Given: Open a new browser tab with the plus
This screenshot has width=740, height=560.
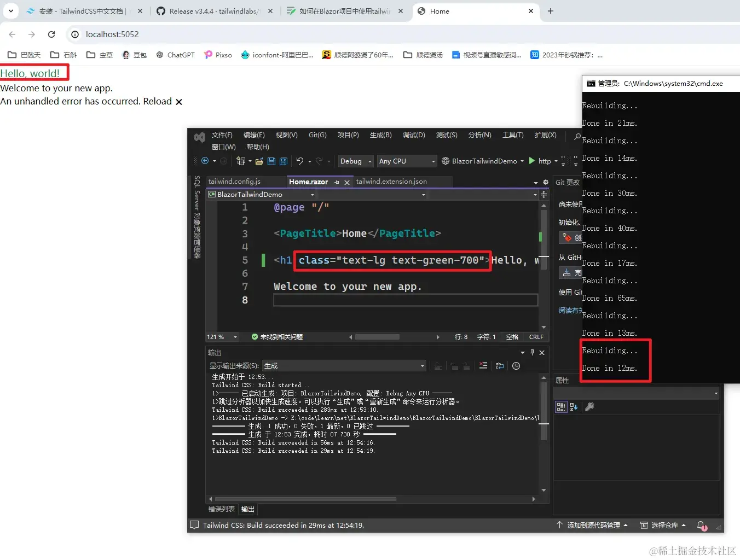Looking at the screenshot, I should pos(551,11).
